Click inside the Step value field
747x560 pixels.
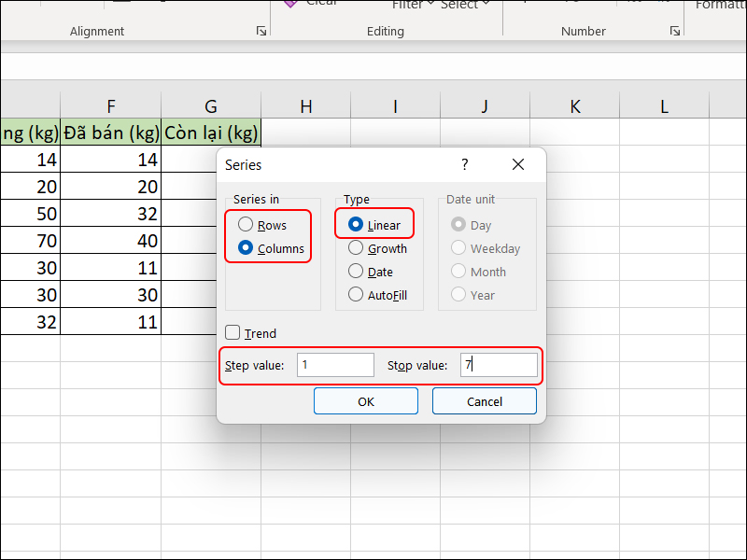coord(335,365)
